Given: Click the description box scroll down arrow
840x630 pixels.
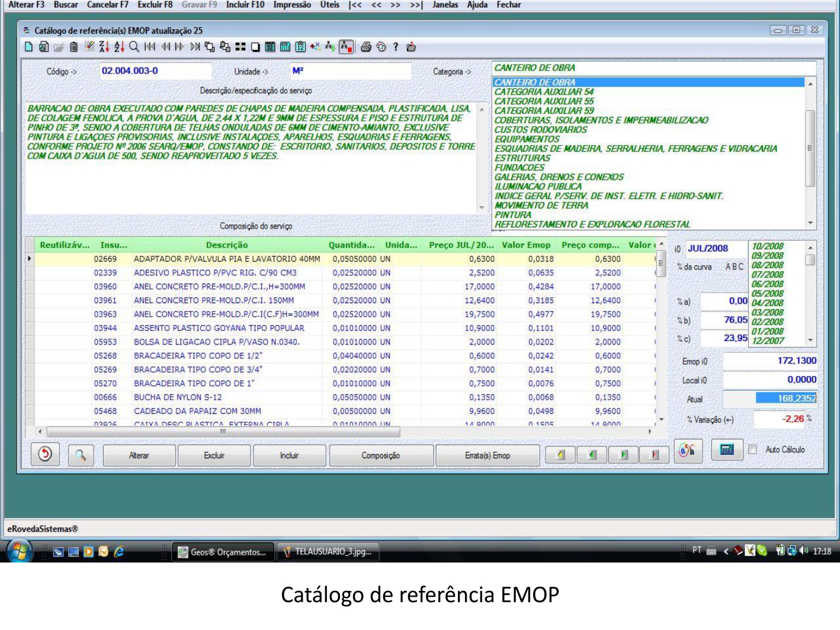Looking at the screenshot, I should coord(482,208).
